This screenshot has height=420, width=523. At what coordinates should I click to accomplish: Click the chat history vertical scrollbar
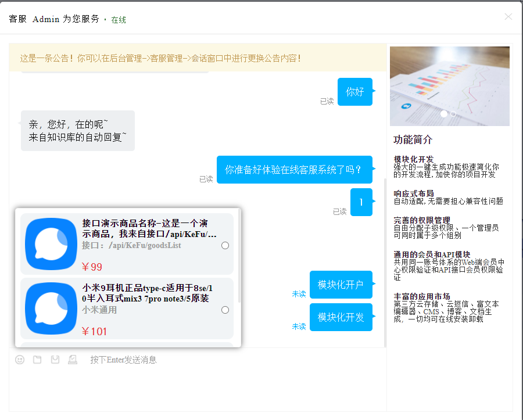(x=384, y=261)
